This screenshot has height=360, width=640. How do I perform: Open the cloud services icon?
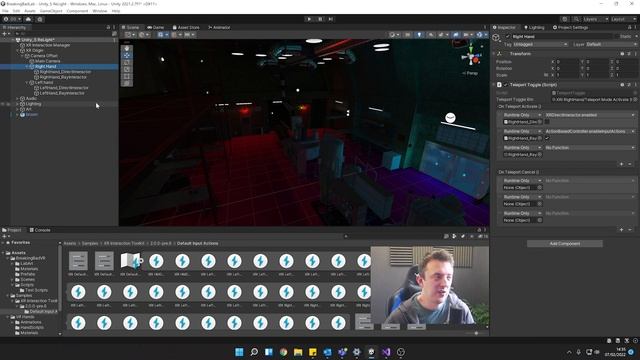[28, 19]
